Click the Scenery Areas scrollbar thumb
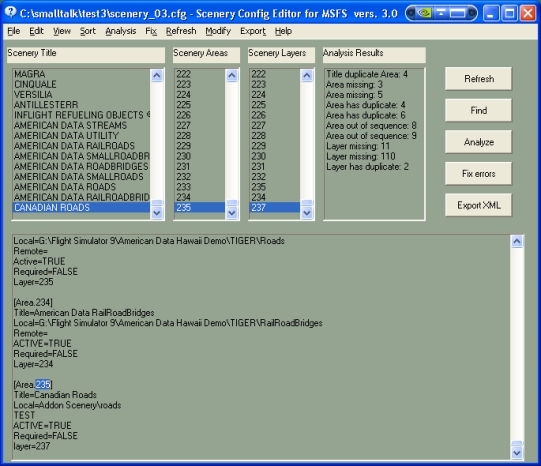541x466 pixels. (232, 203)
